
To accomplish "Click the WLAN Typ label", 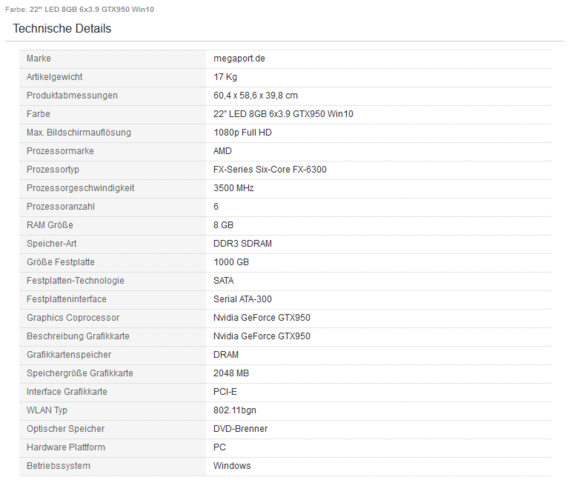I will (47, 411).
